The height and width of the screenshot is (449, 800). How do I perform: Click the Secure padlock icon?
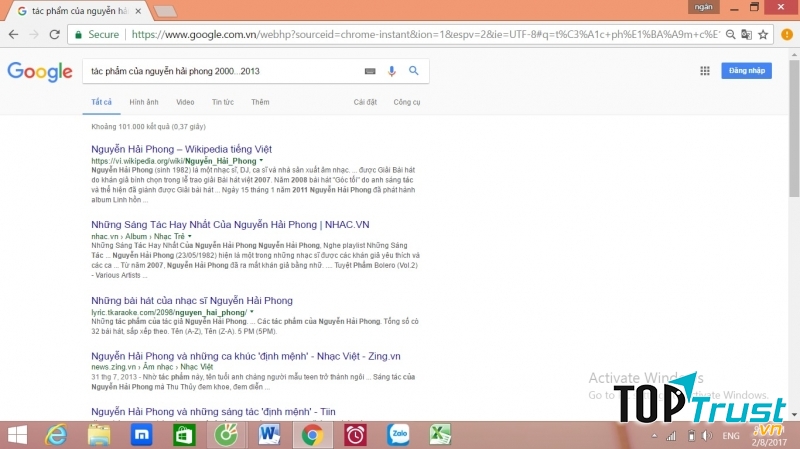tap(78, 34)
